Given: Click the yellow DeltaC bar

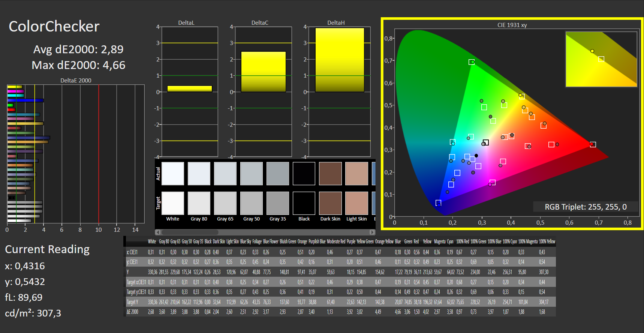Looking at the screenshot, I should 264,72.
